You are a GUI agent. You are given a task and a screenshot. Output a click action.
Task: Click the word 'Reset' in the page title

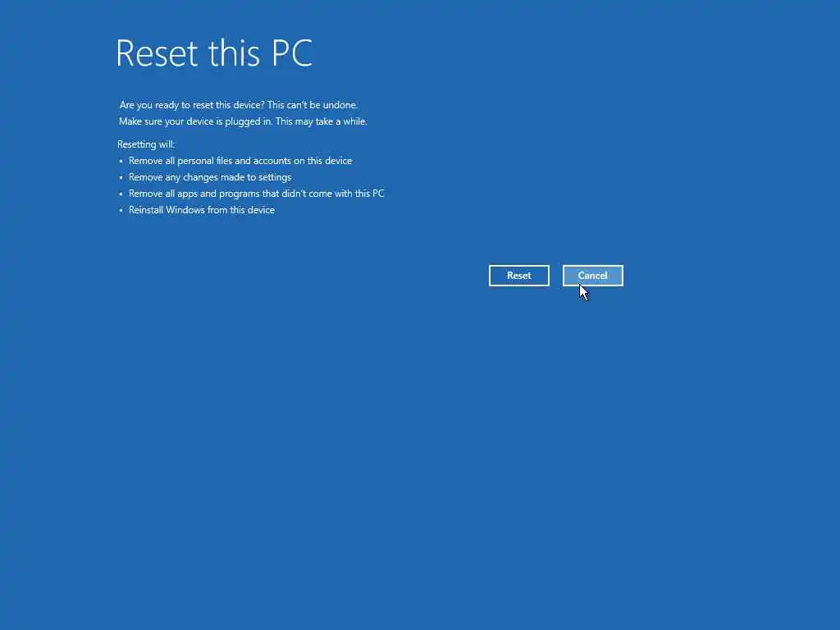[157, 53]
